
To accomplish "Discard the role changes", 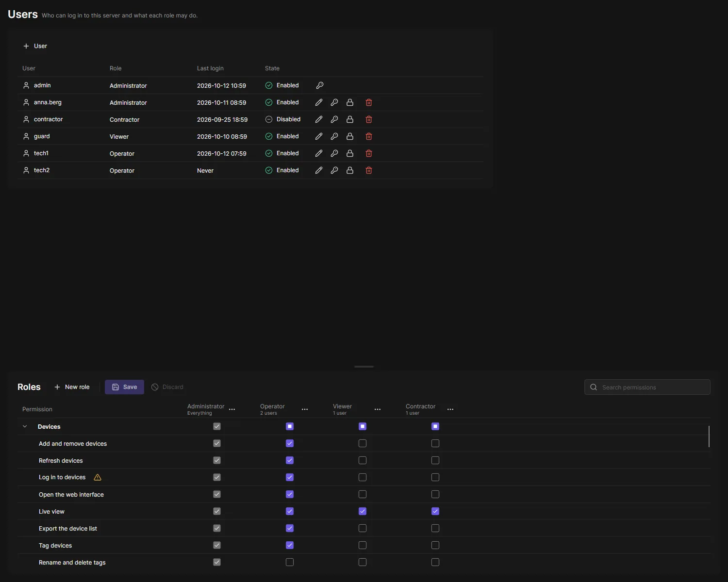I will 167,387.
